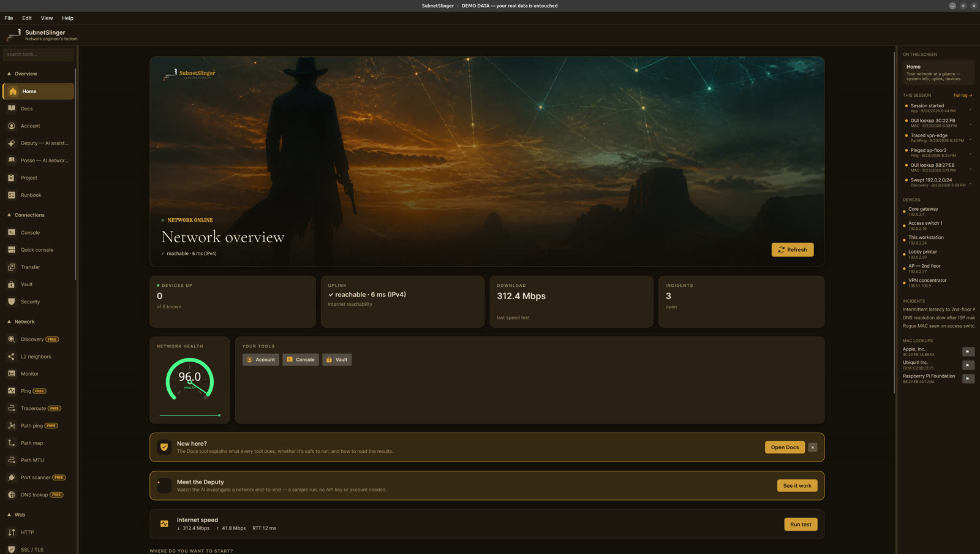Click the flag icon for Apple, Inc.
The height and width of the screenshot is (554, 980).
(x=968, y=352)
